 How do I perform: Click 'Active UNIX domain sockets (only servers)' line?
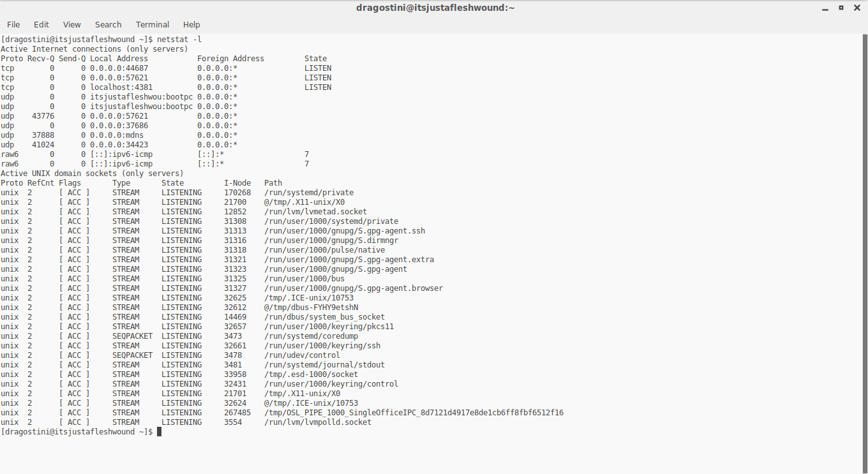point(92,174)
